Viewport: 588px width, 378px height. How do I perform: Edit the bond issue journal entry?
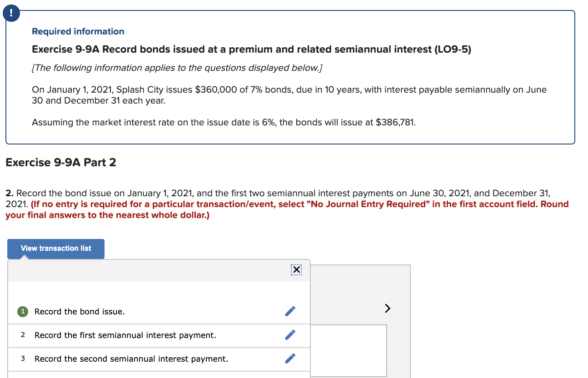tap(290, 311)
